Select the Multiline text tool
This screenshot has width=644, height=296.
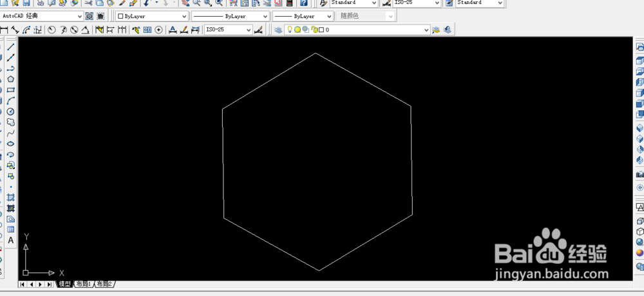11,240
